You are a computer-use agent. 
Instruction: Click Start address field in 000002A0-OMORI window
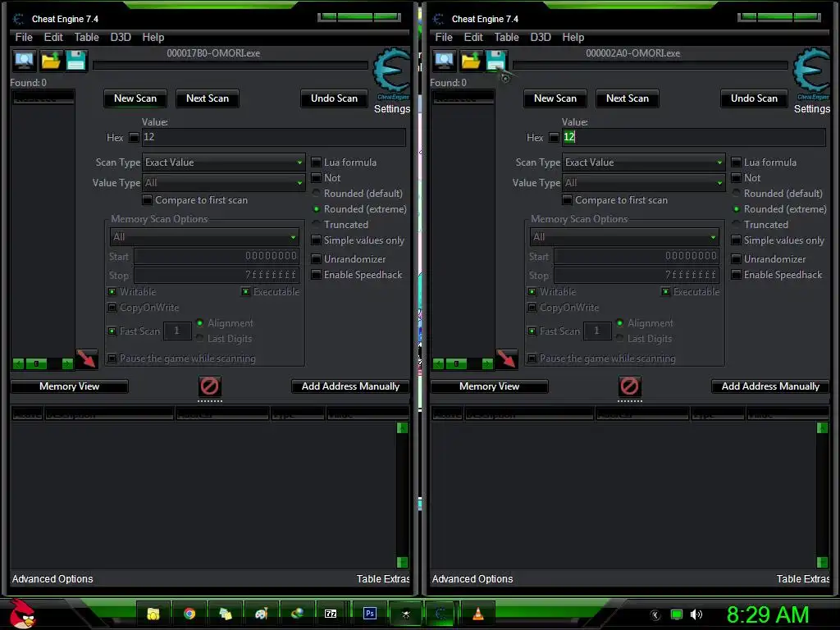(x=636, y=256)
